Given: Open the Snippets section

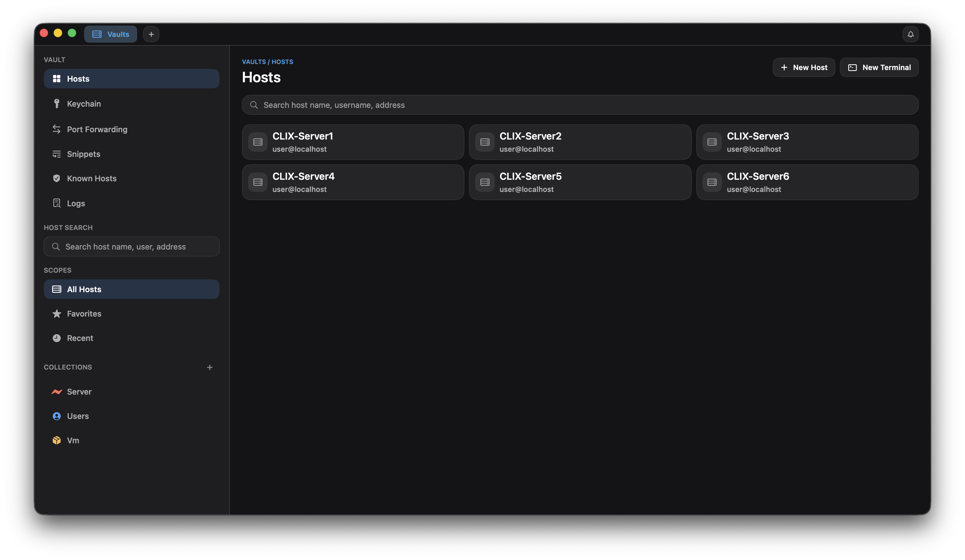Looking at the screenshot, I should [x=131, y=154].
